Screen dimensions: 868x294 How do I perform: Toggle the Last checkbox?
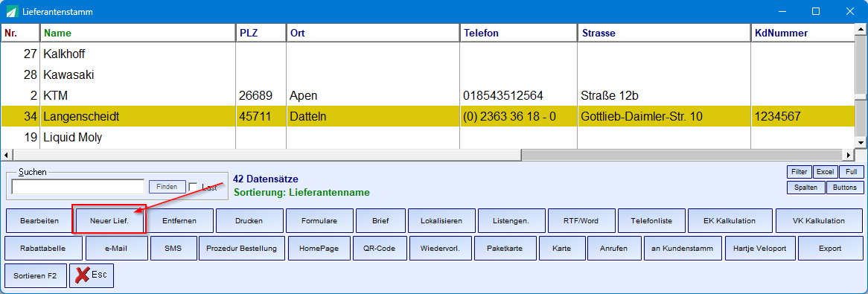tap(194, 187)
